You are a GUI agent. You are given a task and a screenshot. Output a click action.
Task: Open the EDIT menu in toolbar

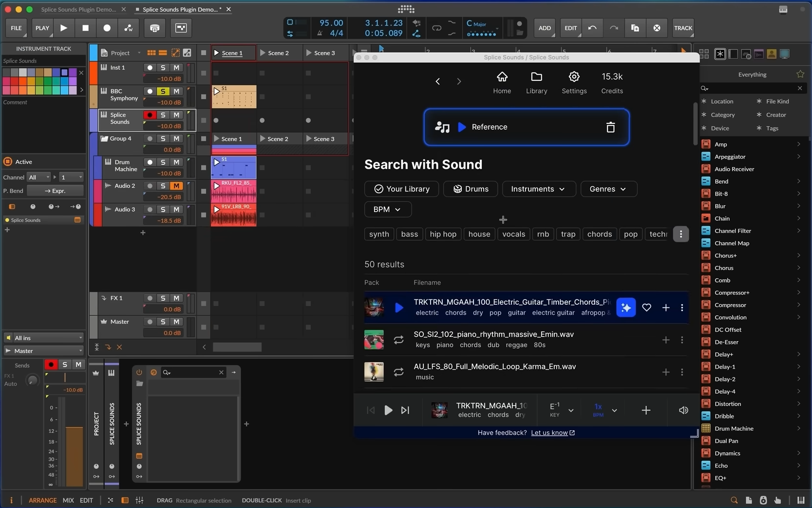[x=570, y=28]
